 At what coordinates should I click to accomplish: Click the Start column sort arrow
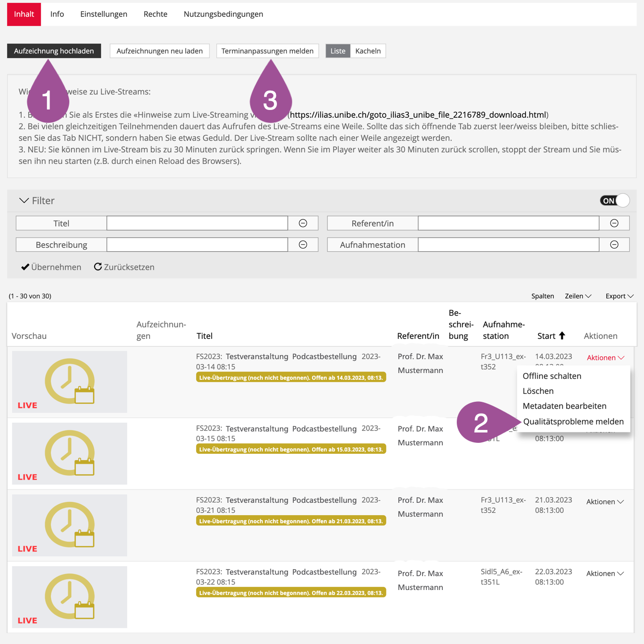click(x=562, y=336)
